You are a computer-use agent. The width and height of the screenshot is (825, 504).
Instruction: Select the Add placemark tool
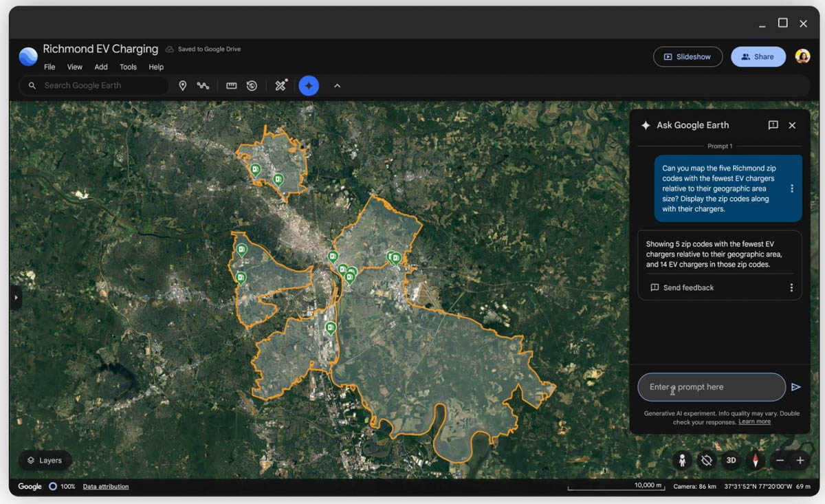(x=183, y=85)
